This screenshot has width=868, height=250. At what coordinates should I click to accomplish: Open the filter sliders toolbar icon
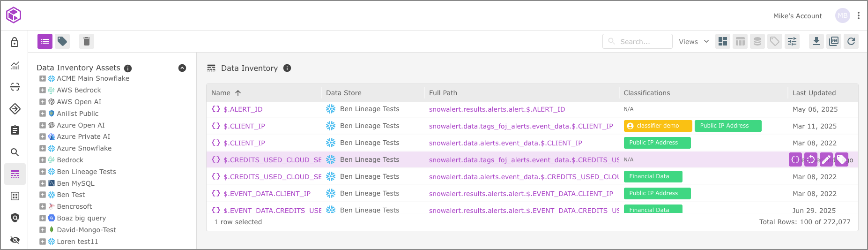point(792,41)
